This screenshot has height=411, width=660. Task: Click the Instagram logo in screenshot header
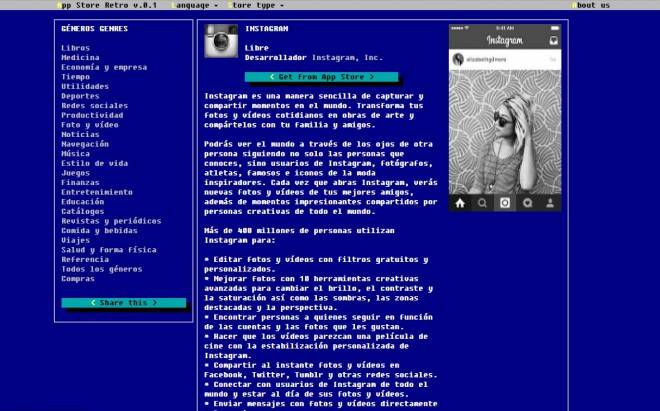pos(505,40)
